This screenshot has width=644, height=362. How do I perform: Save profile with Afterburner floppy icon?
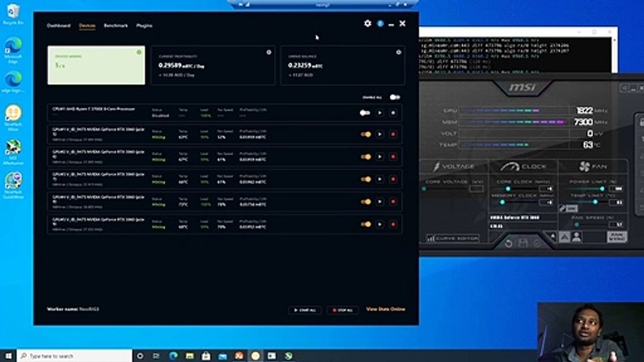point(523,243)
